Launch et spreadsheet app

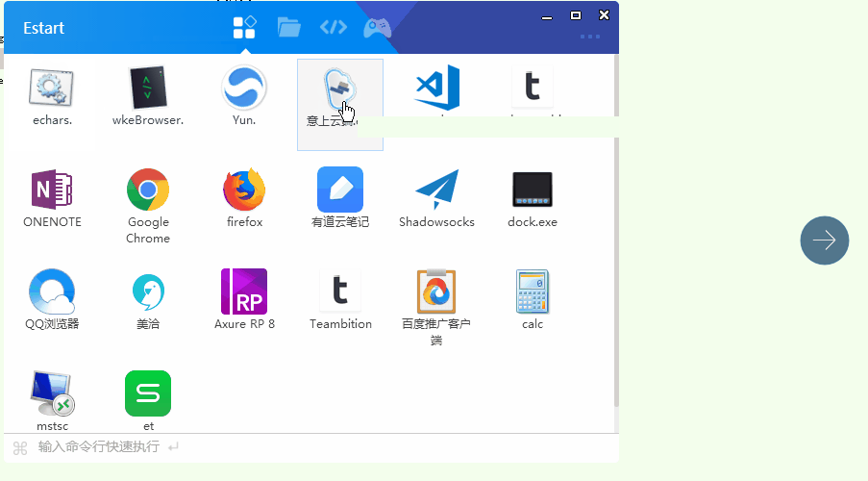coord(148,393)
